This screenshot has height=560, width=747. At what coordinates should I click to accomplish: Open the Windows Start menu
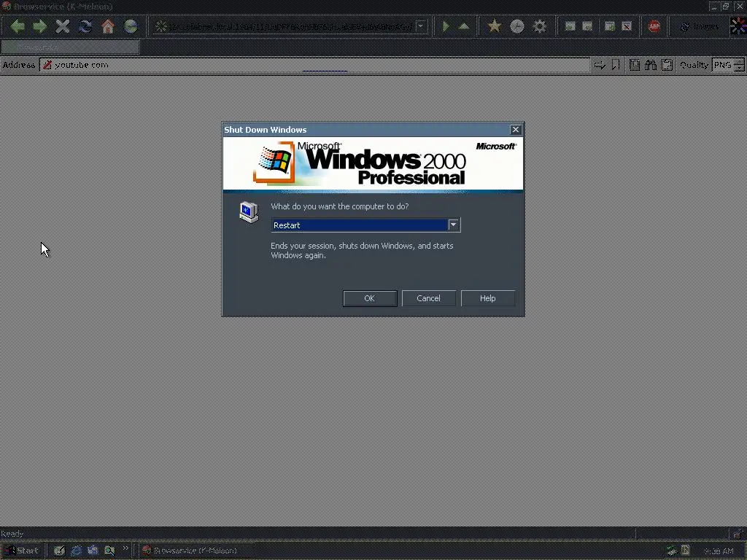[22, 551]
